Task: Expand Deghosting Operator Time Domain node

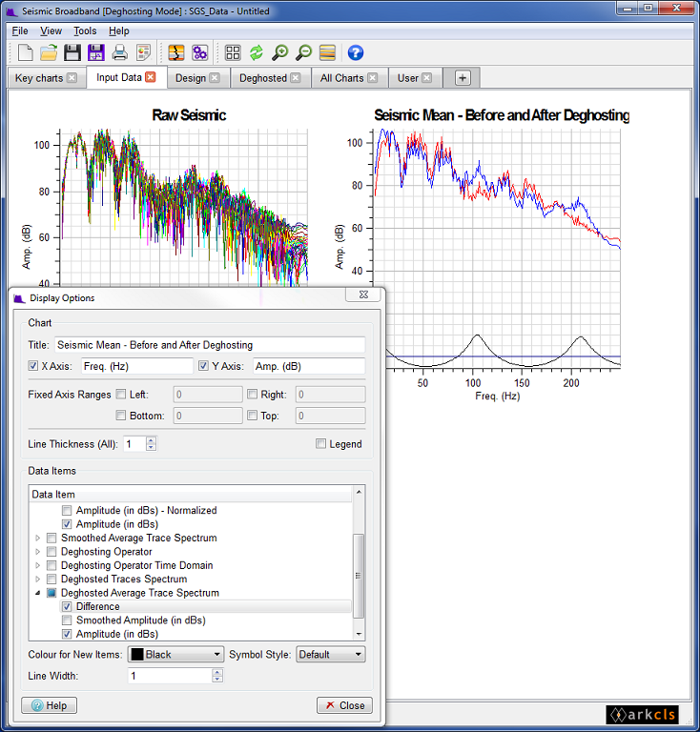Action: [x=38, y=565]
